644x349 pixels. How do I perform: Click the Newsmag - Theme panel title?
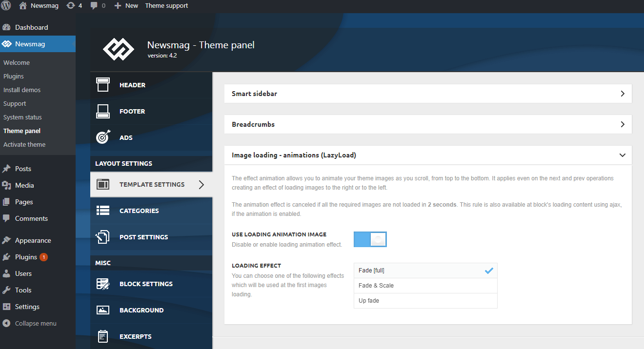pos(201,45)
